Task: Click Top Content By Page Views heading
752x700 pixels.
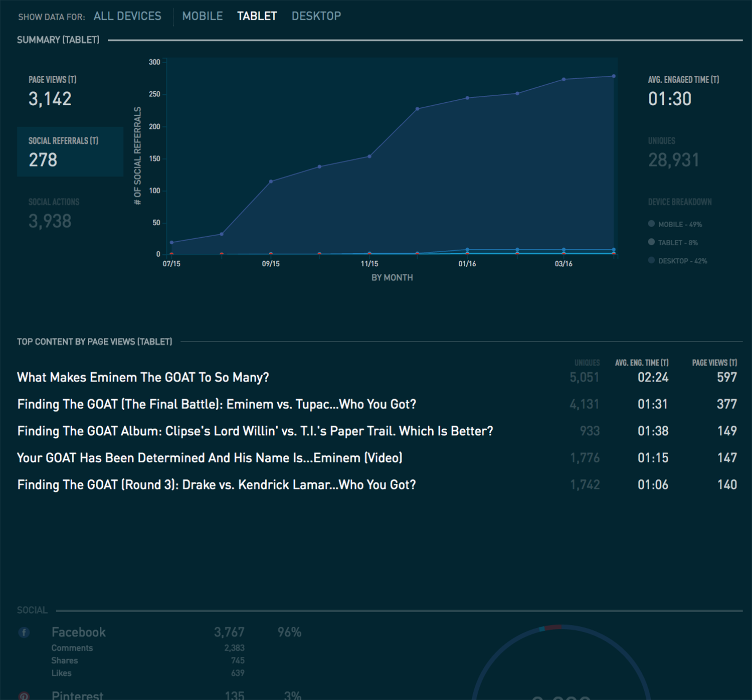Action: 95,341
